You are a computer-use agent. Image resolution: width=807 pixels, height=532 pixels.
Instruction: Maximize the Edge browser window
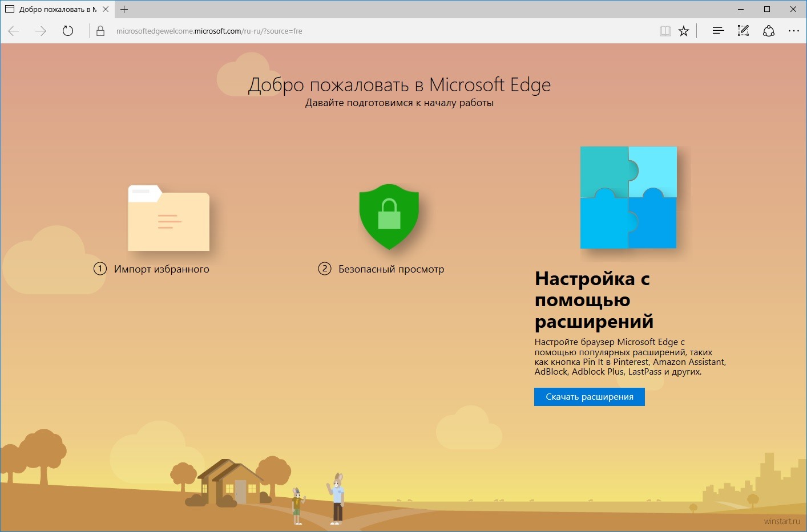(x=767, y=9)
